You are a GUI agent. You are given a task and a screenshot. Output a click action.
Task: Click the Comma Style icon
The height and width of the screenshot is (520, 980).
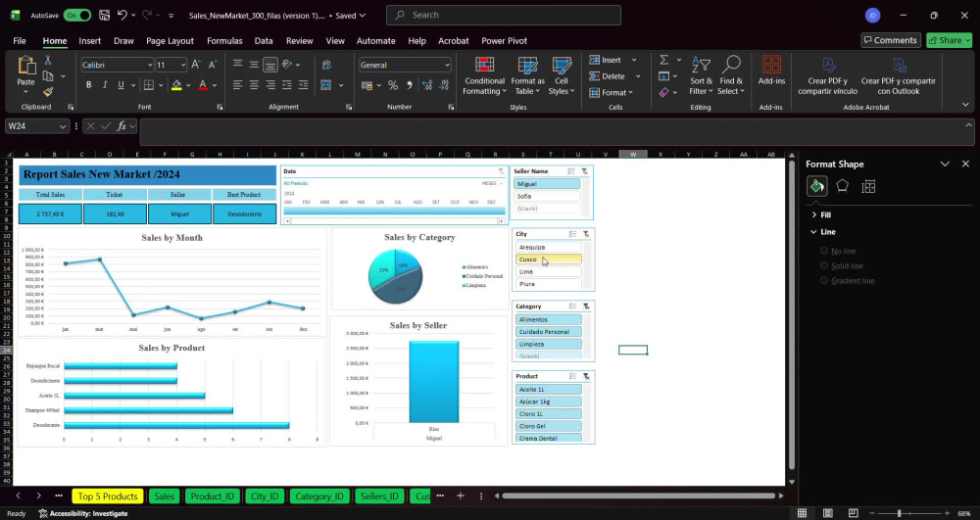point(410,85)
